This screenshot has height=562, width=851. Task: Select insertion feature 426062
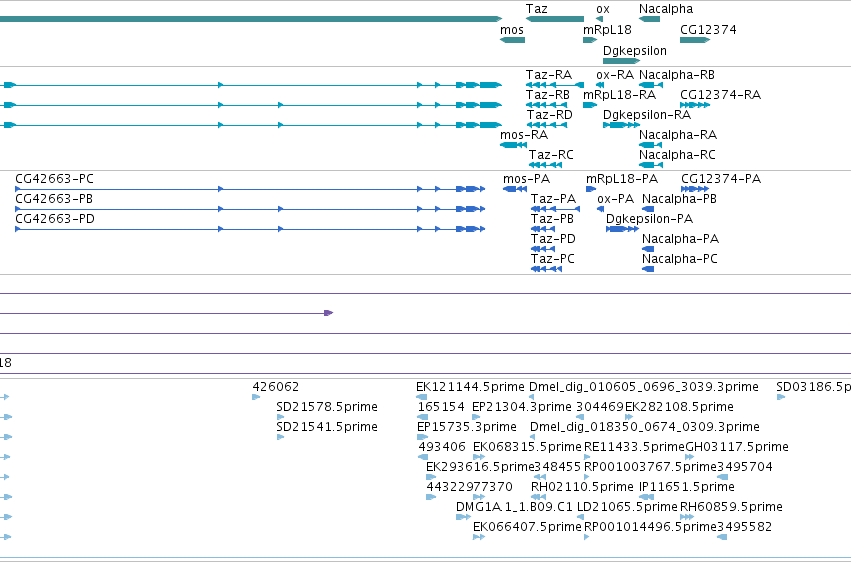[x=256, y=397]
